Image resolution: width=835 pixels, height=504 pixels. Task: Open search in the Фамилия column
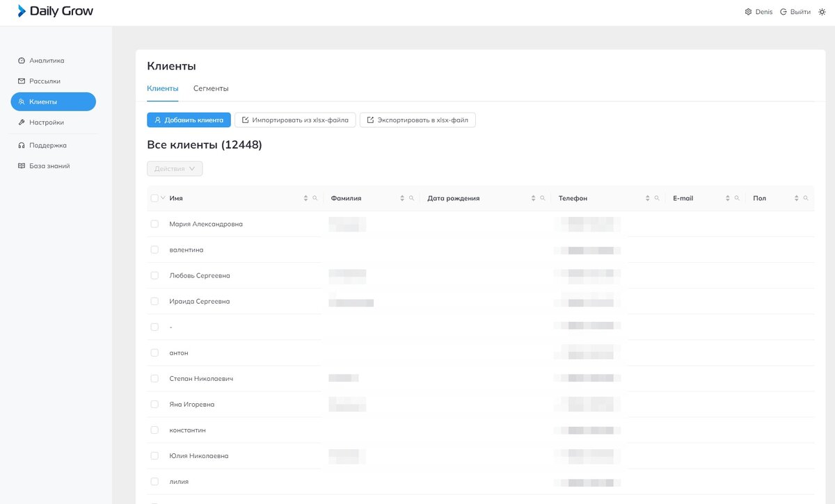point(412,198)
